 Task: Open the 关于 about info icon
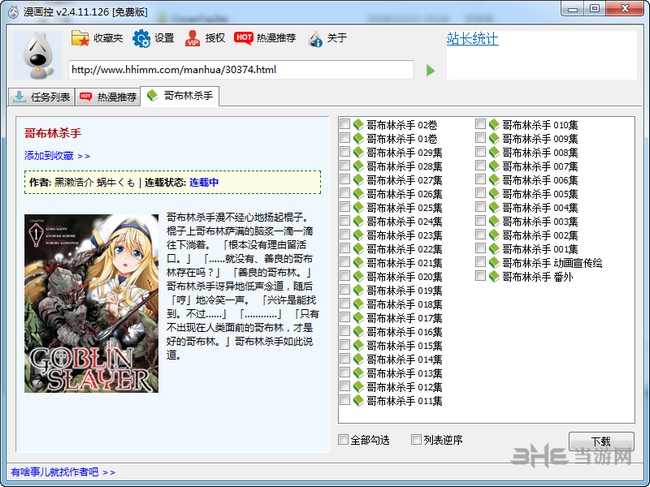pyautogui.click(x=315, y=39)
